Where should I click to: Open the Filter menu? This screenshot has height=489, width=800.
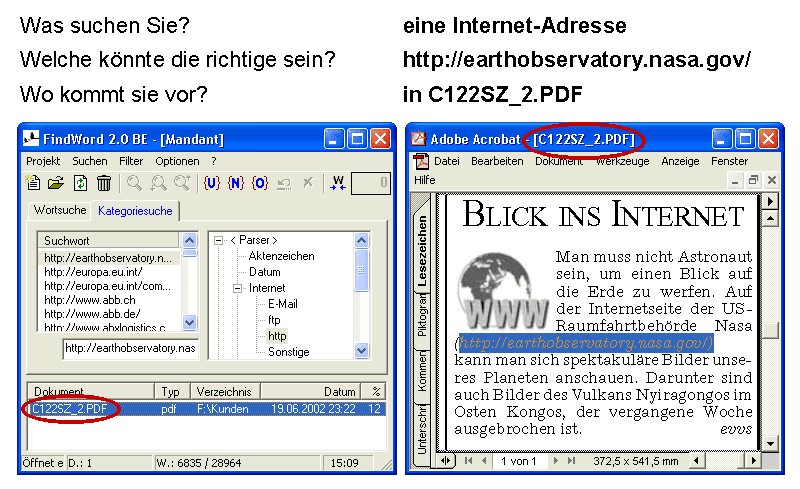point(131,161)
